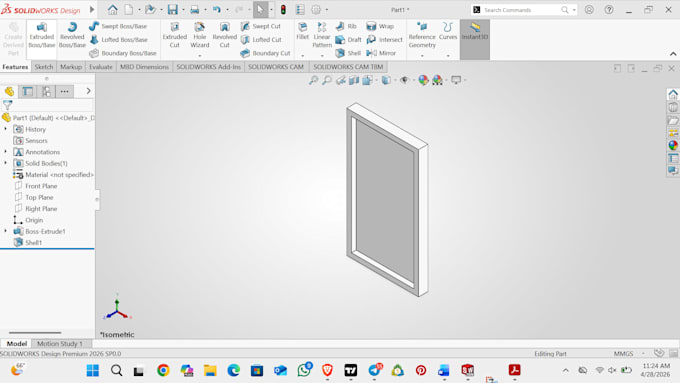Select the Fillet tool
680x383 pixels.
tap(302, 31)
